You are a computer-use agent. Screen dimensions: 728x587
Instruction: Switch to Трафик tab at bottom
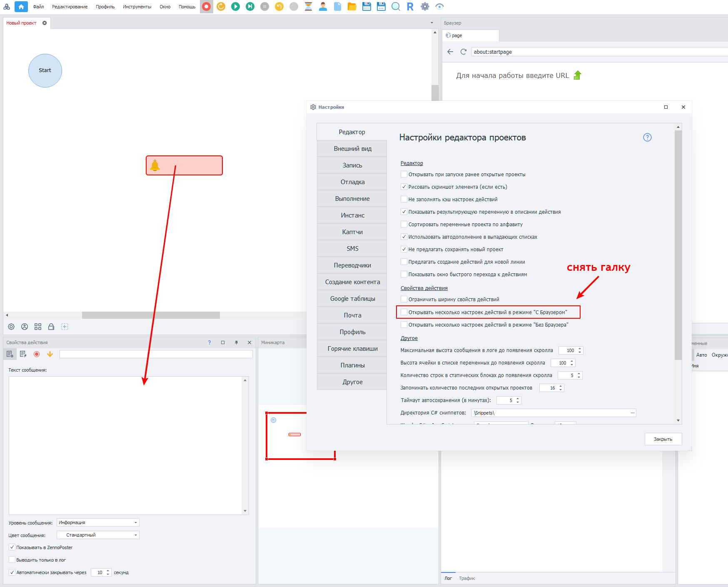click(x=467, y=578)
